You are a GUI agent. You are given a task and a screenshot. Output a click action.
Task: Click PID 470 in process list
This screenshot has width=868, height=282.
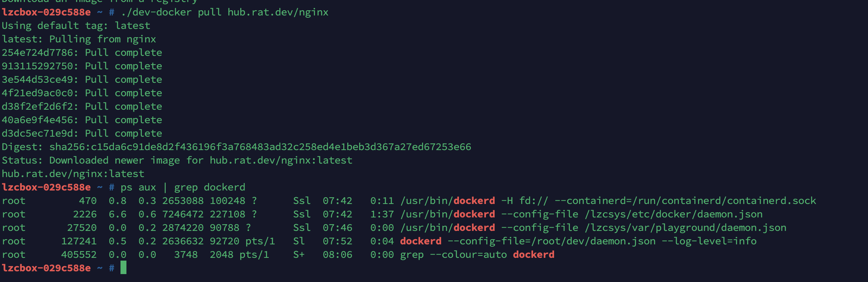tap(88, 201)
